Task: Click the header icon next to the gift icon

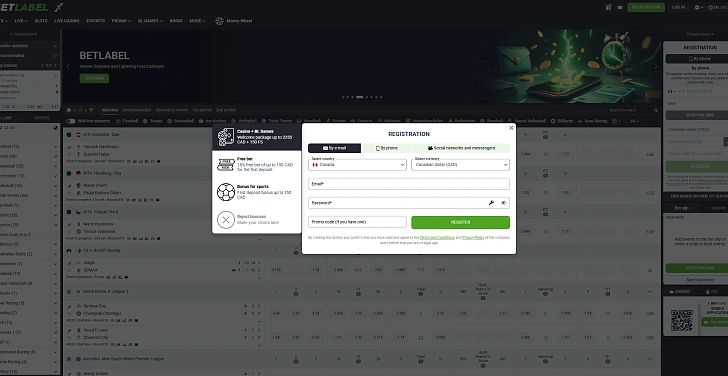Action: pyautogui.click(x=620, y=7)
